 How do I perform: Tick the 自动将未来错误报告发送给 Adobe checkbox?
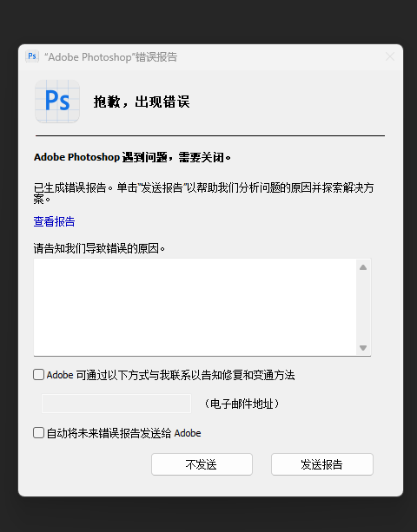click(x=39, y=433)
